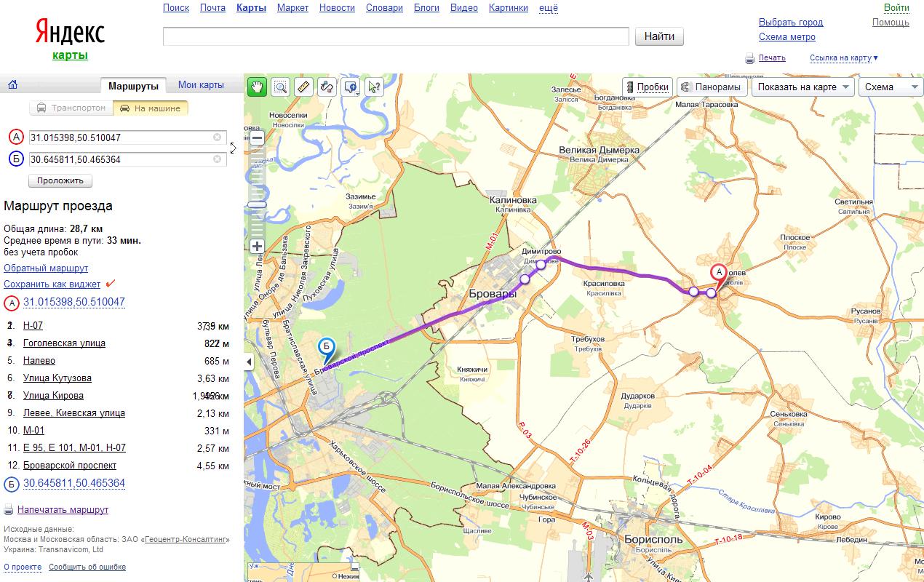924x582 pixels.
Task: Select route step Е 95, Е 101, М-01, Н-07
Action: coord(74,448)
